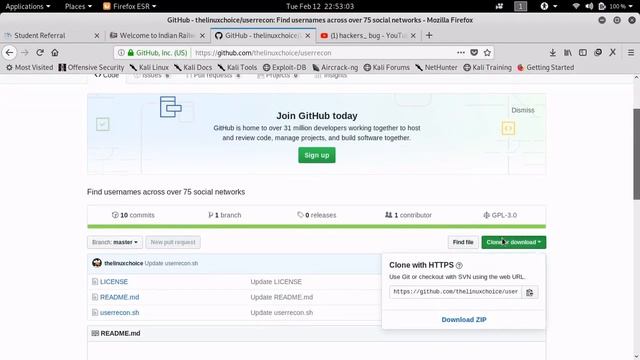640x360 pixels.
Task: Show the Firefox library icon
Action: point(568,53)
